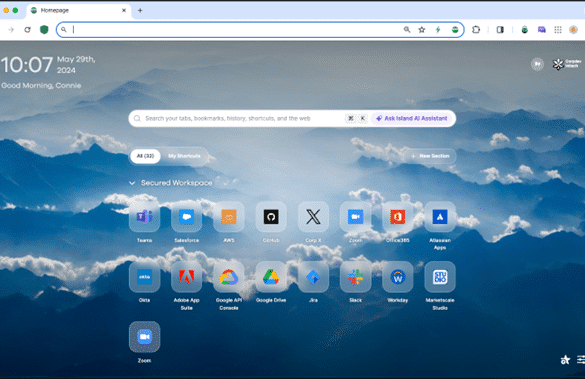This screenshot has width=585, height=379.
Task: Click the Good Morning, Connie greeting
Action: [x=41, y=85]
